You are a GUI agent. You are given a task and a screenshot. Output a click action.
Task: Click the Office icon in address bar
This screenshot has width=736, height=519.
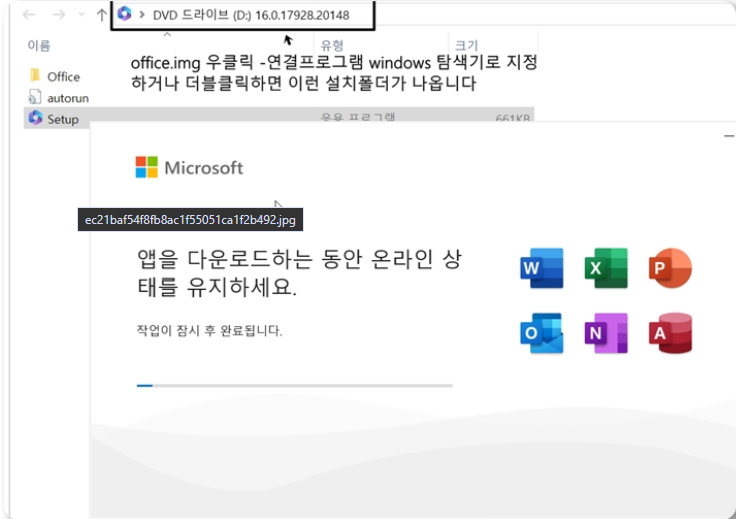(x=124, y=14)
